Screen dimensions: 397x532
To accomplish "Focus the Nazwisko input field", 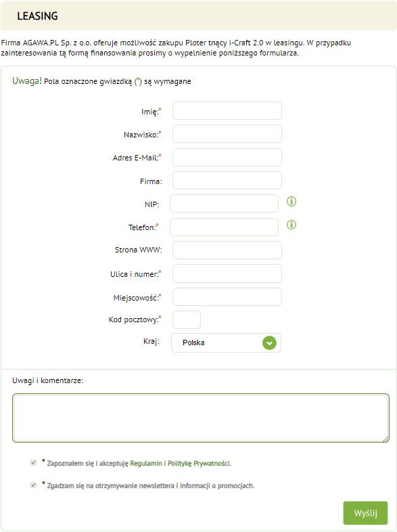I will pyautogui.click(x=227, y=134).
